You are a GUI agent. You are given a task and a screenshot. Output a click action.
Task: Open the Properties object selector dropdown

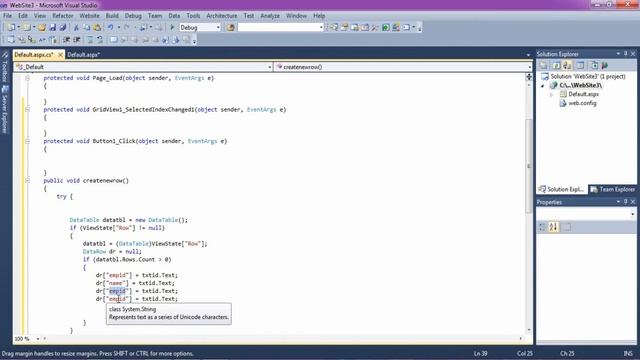[632, 213]
